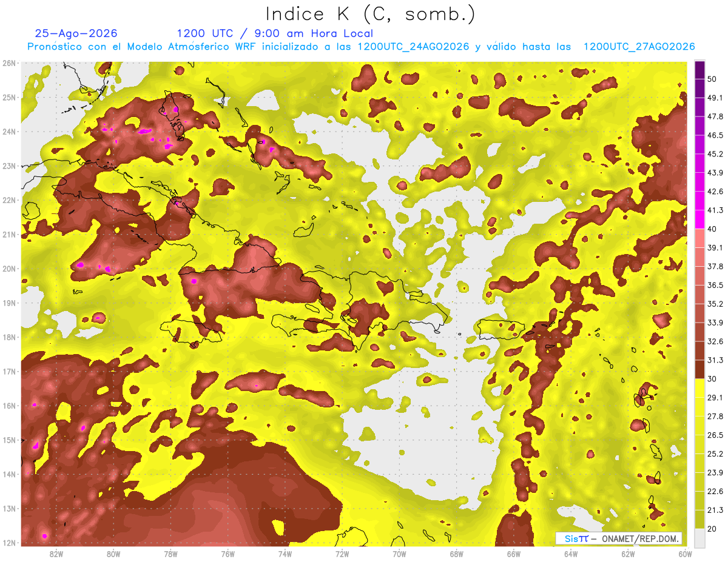Click the legend value "21.3"
728x562 pixels.
pos(715,510)
